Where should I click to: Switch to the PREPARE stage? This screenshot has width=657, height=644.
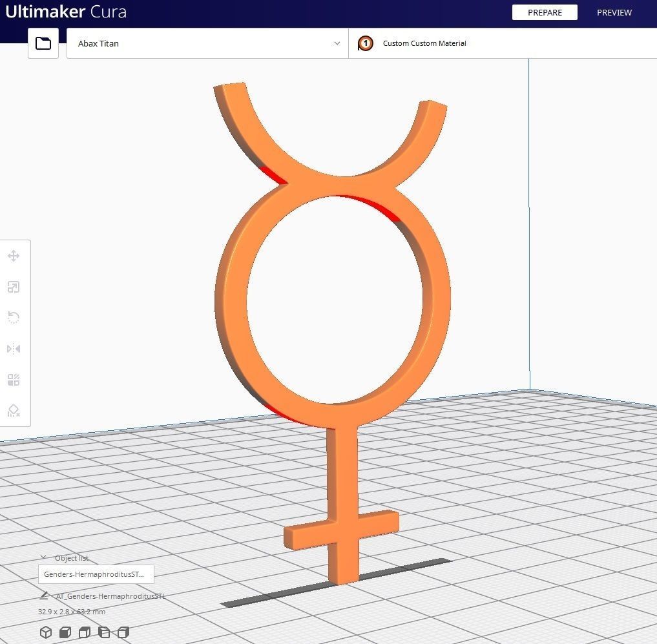(x=545, y=12)
